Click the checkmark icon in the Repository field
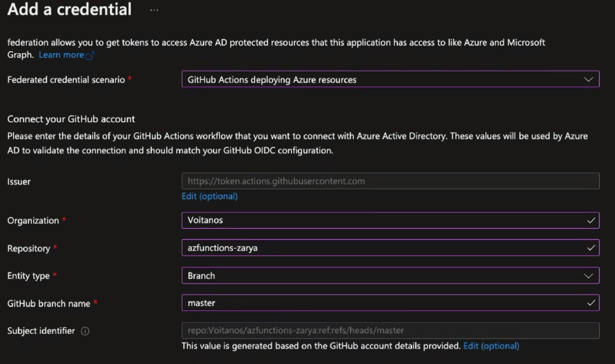Screen dimensions: 615x364 [591, 248]
